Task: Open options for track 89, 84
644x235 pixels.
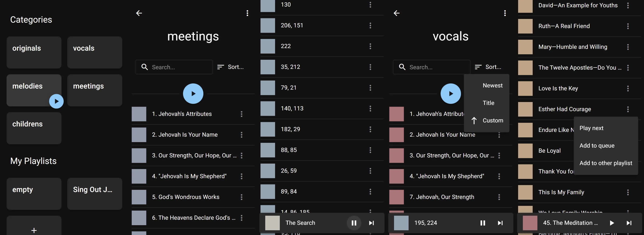Action: [370, 191]
